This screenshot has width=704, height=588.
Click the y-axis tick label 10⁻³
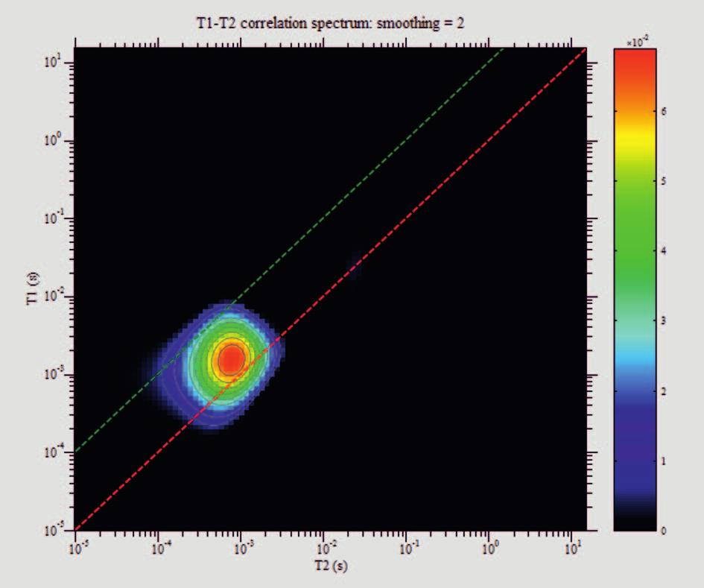[x=54, y=374]
